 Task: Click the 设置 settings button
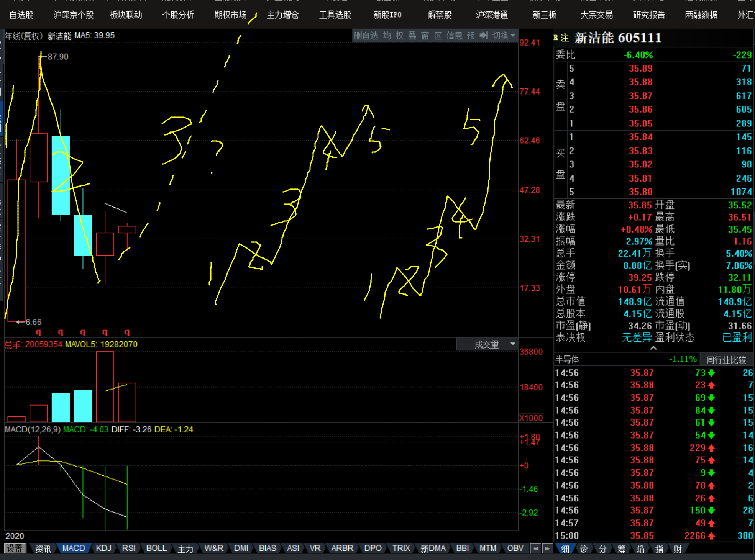coord(15,548)
